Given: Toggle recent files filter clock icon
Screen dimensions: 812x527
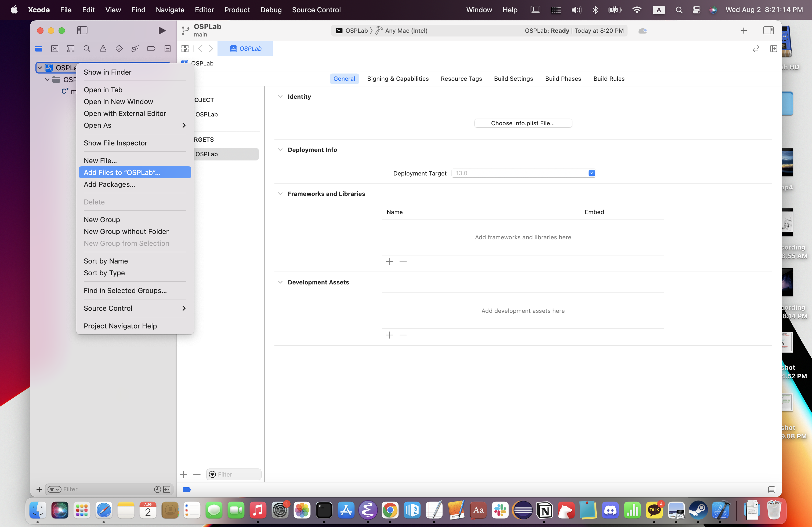Looking at the screenshot, I should click(x=157, y=489).
